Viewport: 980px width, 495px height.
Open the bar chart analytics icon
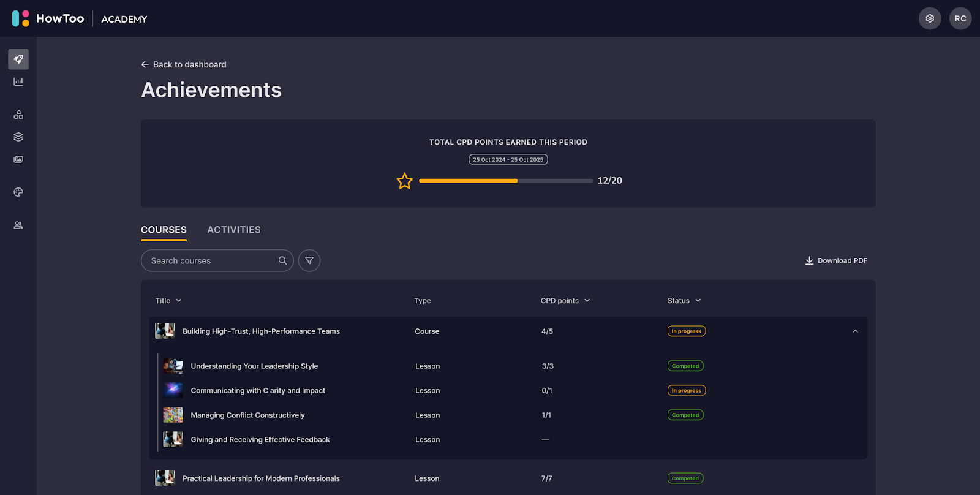click(18, 81)
